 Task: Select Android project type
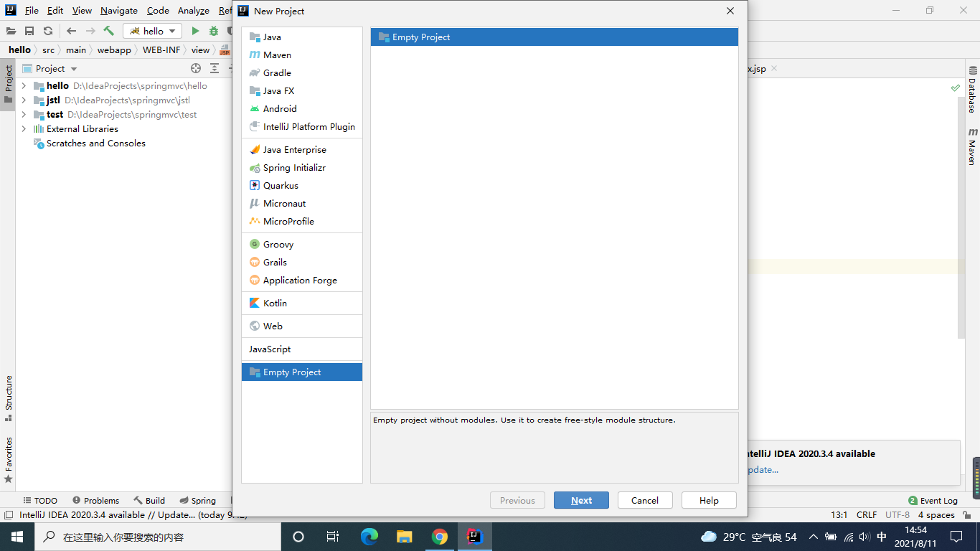pyautogui.click(x=302, y=109)
